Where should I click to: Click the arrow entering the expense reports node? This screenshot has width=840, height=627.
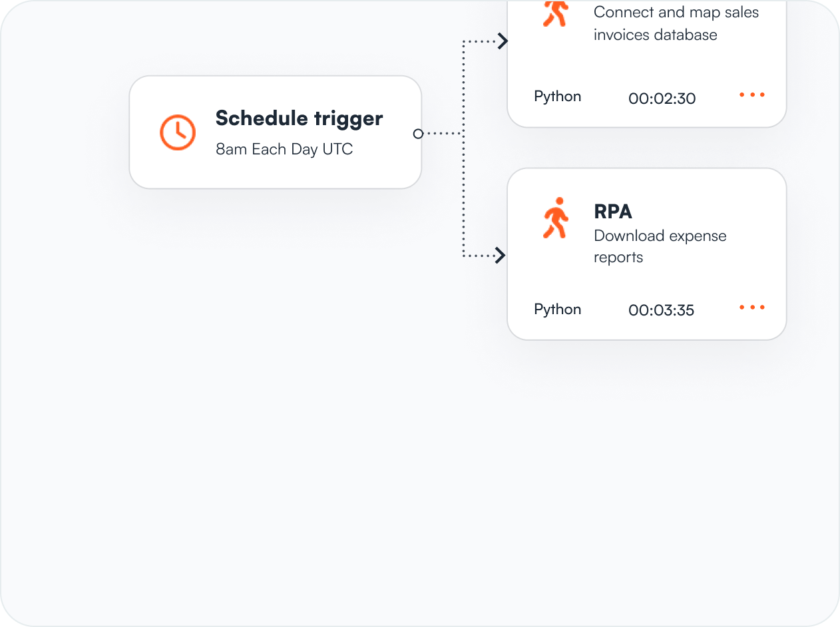coord(502,254)
